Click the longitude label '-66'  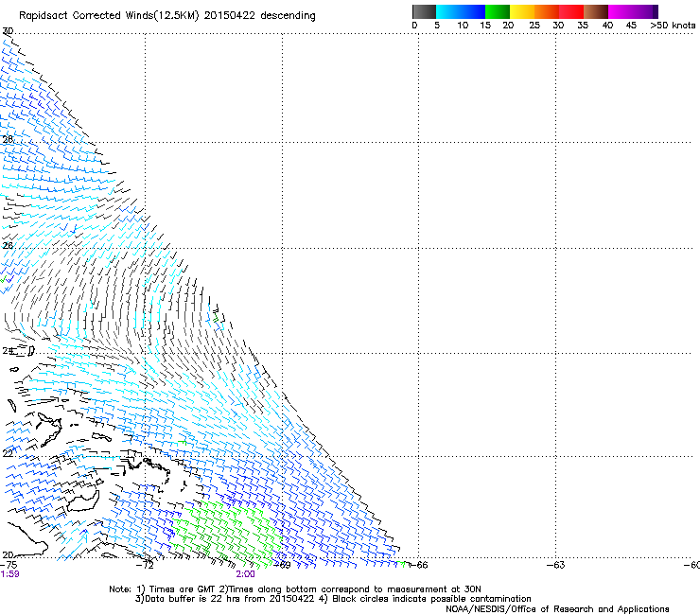coord(419,565)
